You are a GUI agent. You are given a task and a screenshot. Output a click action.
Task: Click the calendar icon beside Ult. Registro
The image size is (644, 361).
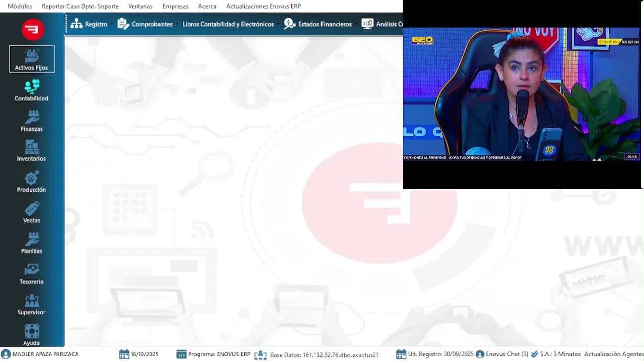click(401, 354)
